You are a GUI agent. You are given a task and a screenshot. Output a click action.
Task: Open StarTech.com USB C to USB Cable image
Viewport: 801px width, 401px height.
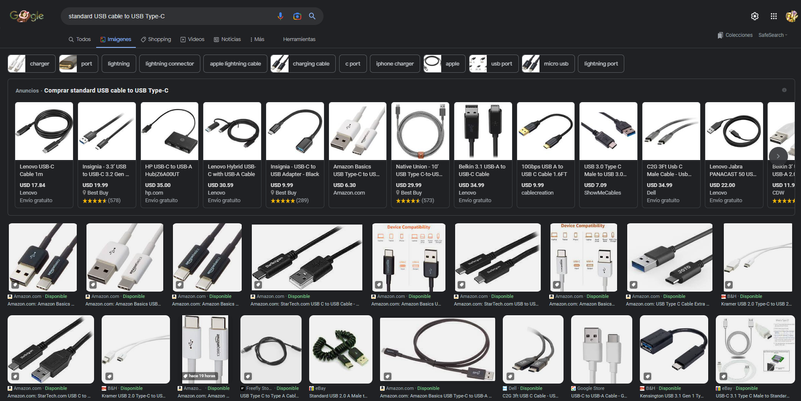coord(307,257)
